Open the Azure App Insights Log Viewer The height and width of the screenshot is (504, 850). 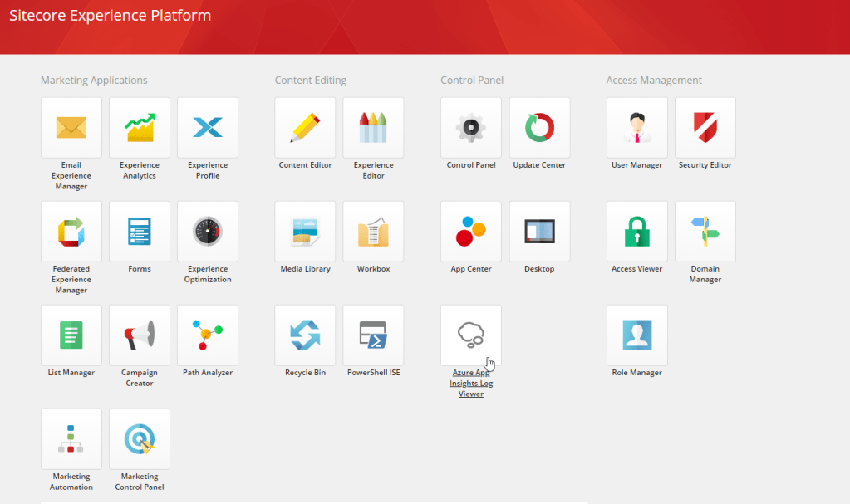470,335
